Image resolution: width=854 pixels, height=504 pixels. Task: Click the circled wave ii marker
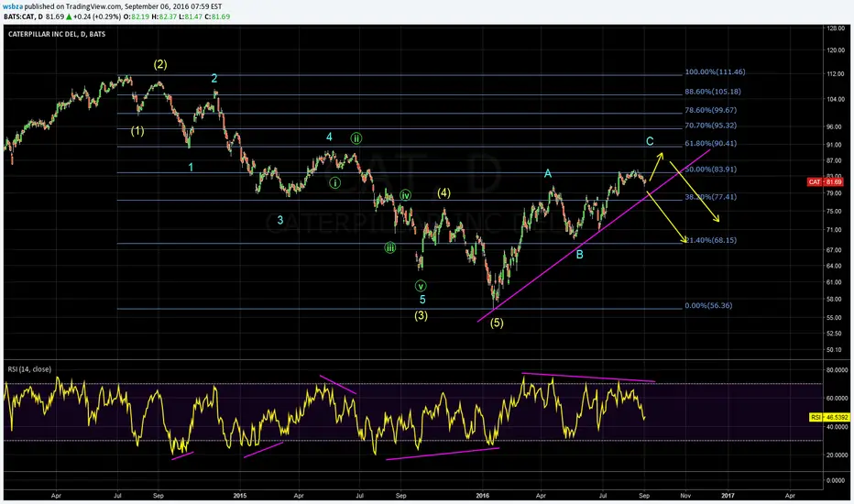pyautogui.click(x=356, y=138)
